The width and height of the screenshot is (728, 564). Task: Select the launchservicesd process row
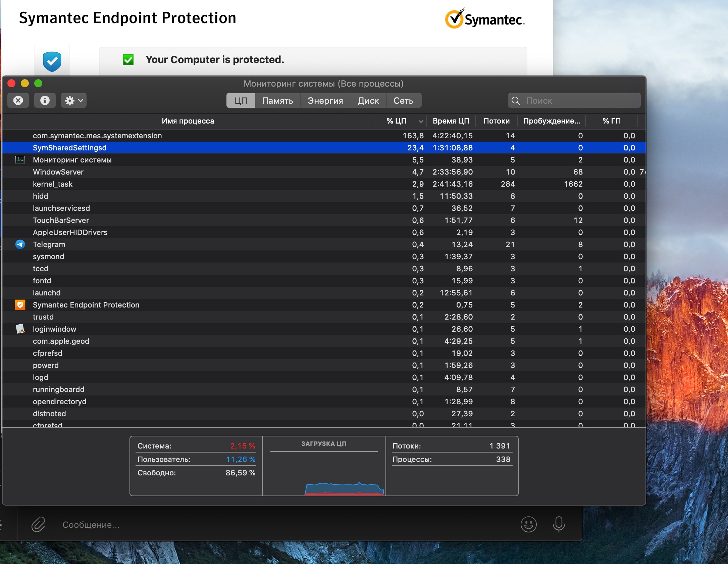tap(324, 208)
